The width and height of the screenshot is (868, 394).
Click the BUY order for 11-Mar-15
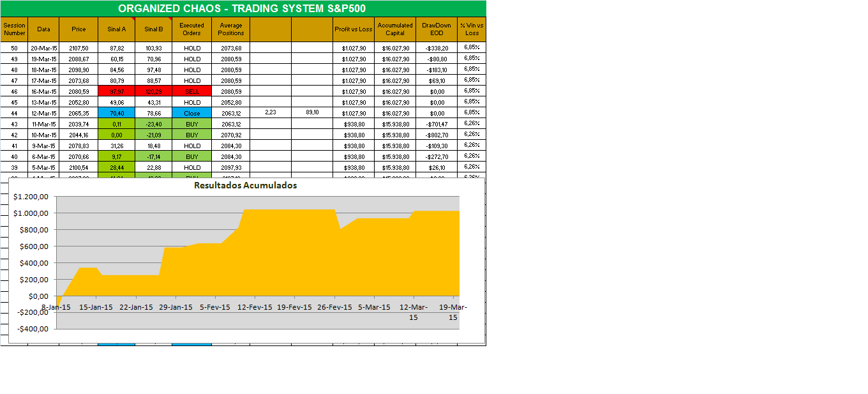(x=192, y=124)
